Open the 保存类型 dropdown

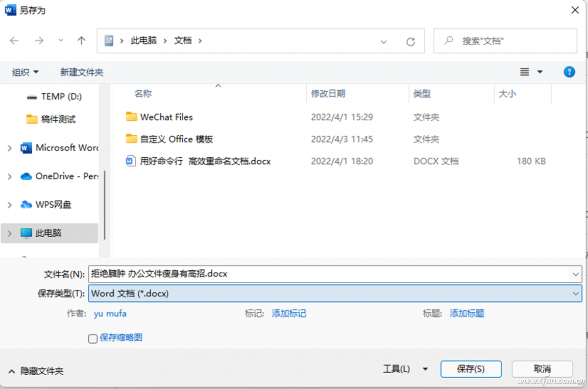(336, 293)
